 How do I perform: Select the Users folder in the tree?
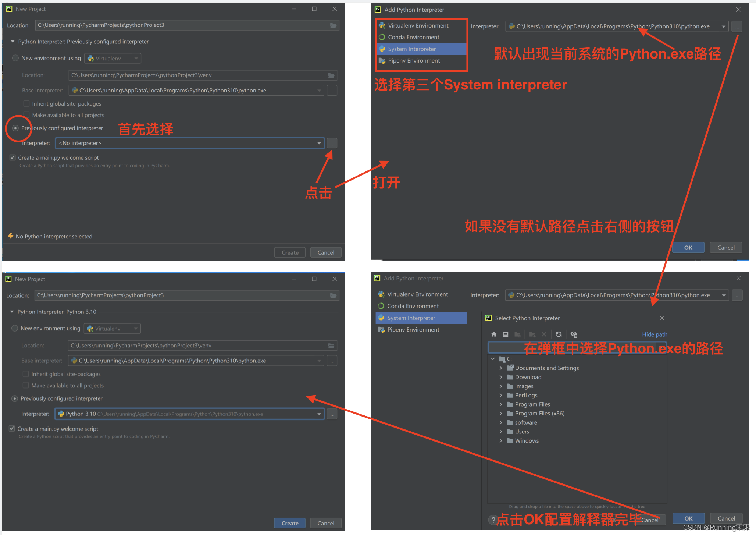point(522,432)
